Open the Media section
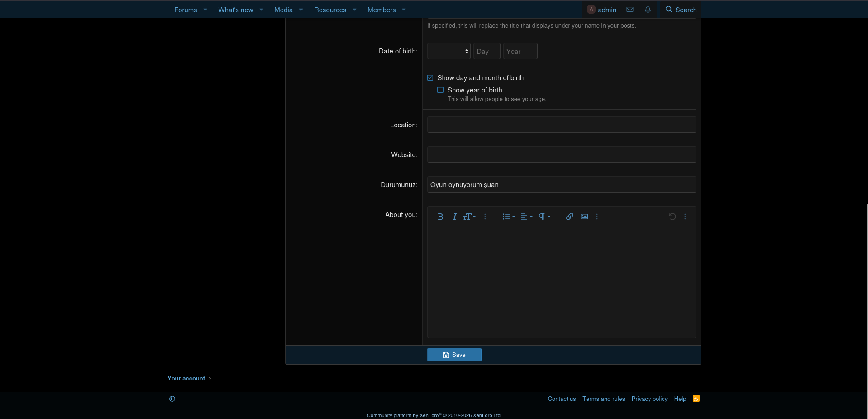Viewport: 868px width, 419px height. point(283,10)
